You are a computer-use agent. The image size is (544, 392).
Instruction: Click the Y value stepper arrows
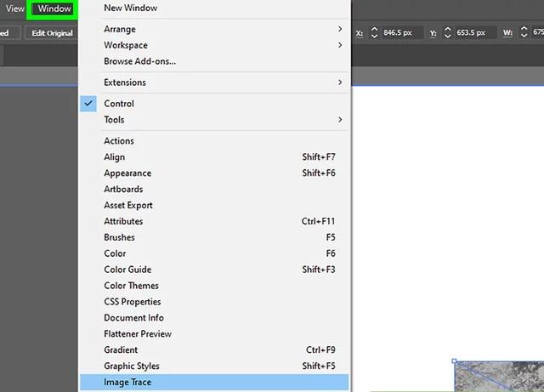pos(448,32)
